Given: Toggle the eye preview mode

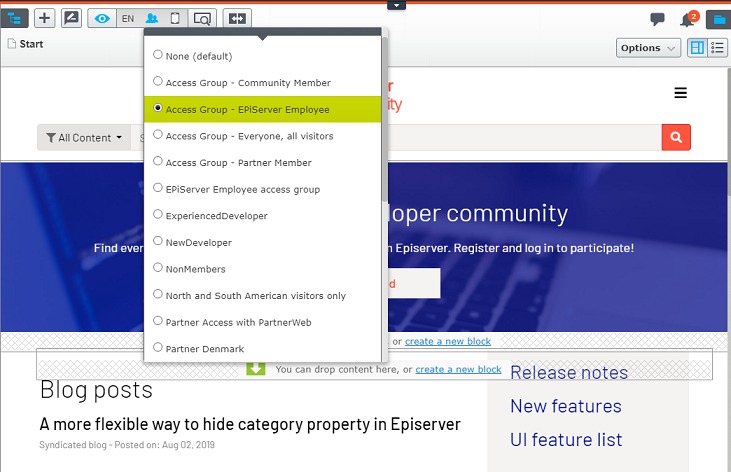Looking at the screenshot, I should click(102, 18).
